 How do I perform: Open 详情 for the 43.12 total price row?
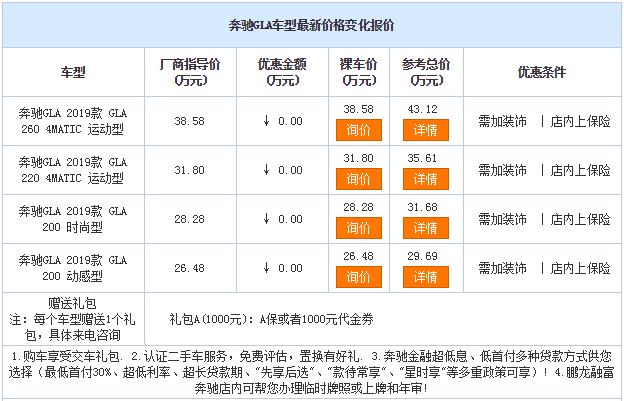[x=426, y=130]
